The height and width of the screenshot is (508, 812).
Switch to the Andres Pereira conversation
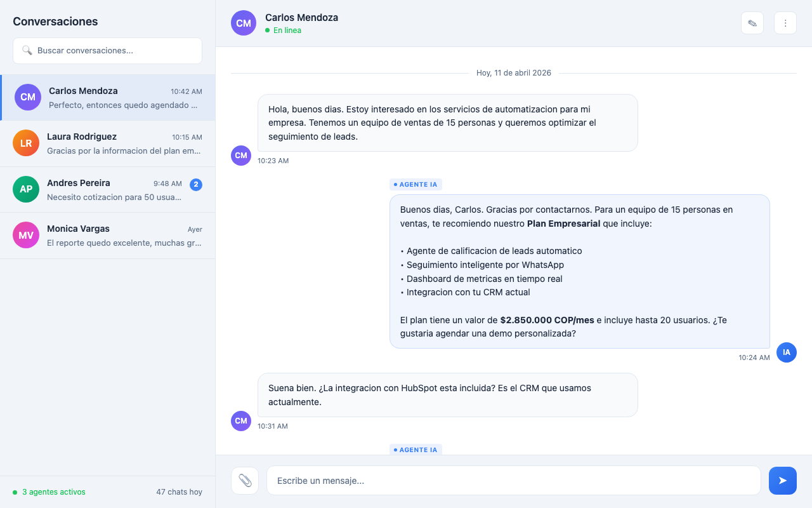[107, 189]
